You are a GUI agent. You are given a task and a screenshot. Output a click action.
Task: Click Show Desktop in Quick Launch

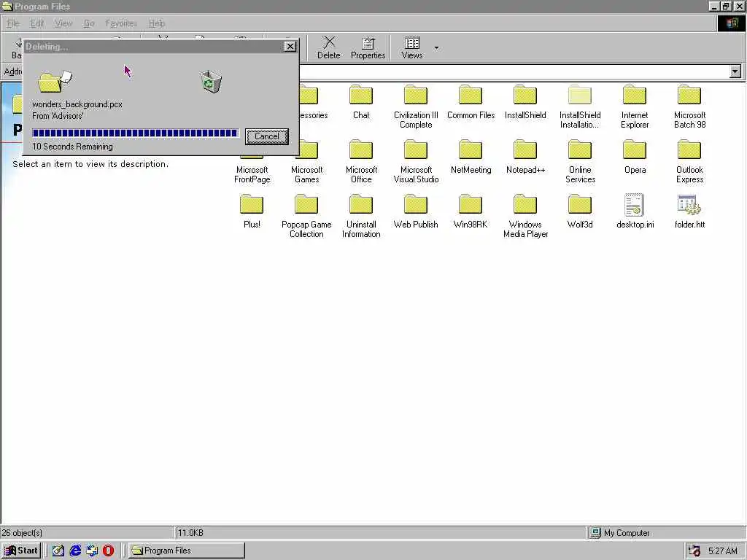58,551
